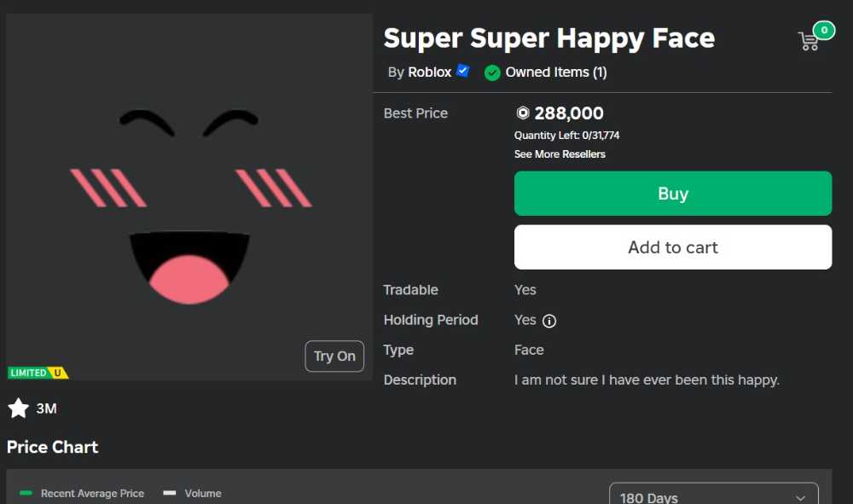Click the Holding Period info icon
Image resolution: width=853 pixels, height=504 pixels.
549,321
